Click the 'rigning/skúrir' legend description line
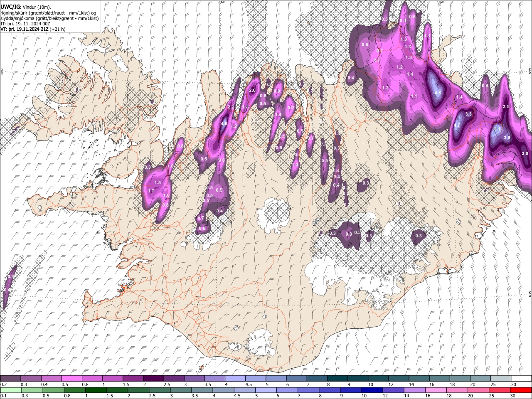Viewport: 532px width, 399px height. tap(48, 12)
